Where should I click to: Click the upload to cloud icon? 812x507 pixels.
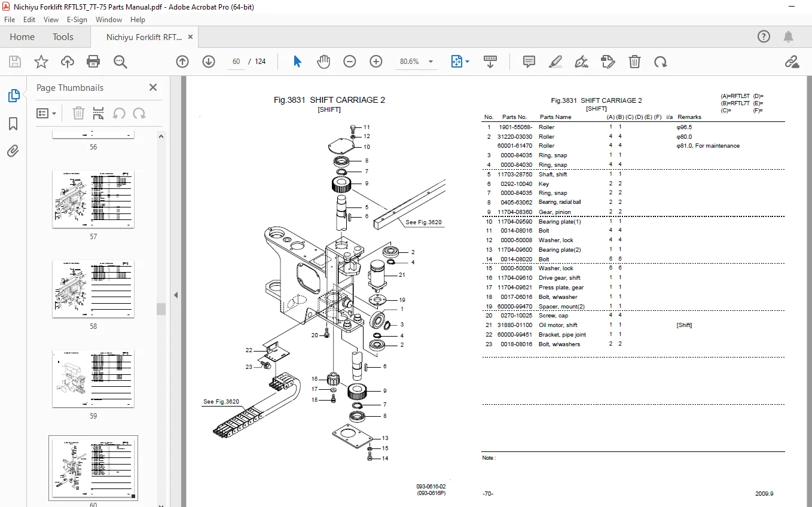pyautogui.click(x=68, y=62)
